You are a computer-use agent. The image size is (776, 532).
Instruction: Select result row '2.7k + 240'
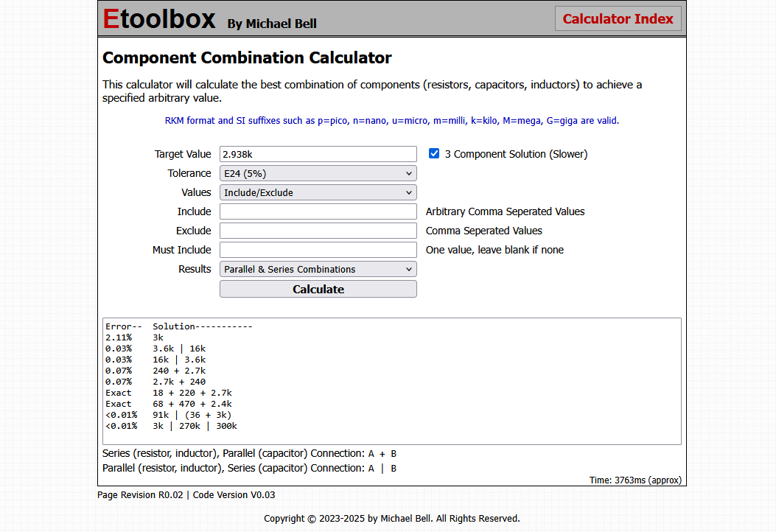tap(179, 382)
